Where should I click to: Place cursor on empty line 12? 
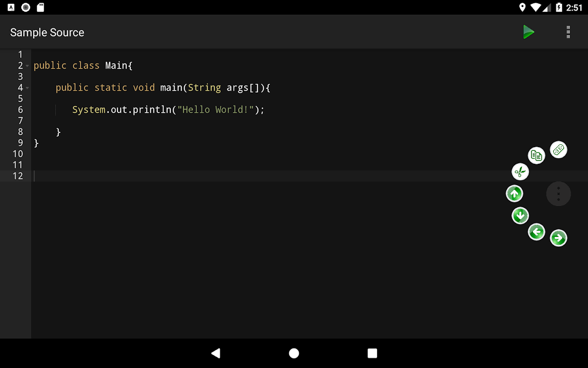pos(184,176)
